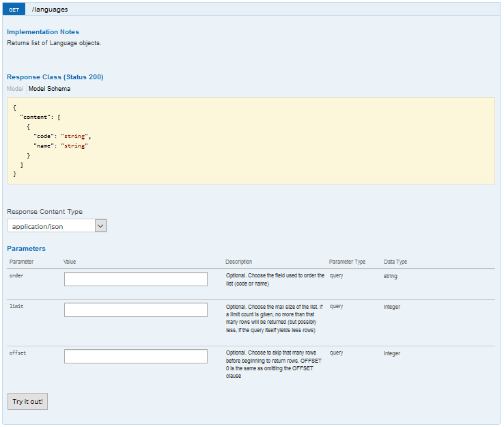Click the Data Type column header
This screenshot has width=504, height=427.
tap(395, 262)
